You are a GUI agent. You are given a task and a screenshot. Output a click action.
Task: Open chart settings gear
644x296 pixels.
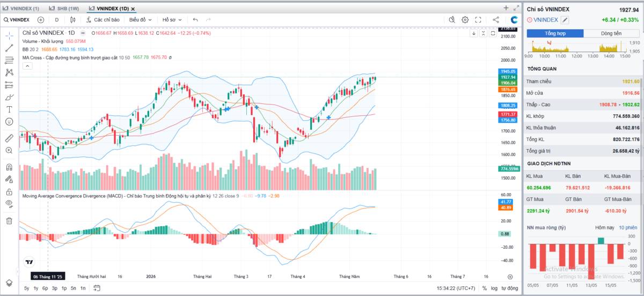[x=465, y=20]
